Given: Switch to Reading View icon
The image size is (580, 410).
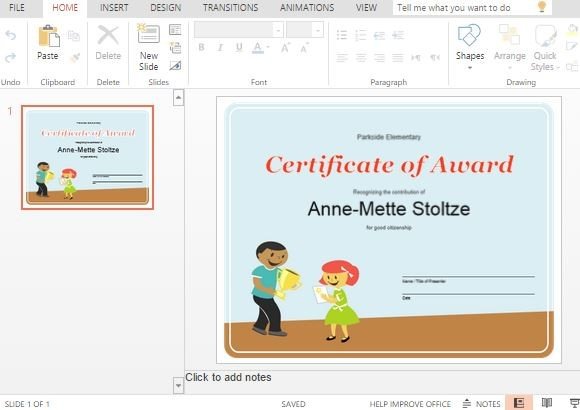Looking at the screenshot, I should pos(547,403).
